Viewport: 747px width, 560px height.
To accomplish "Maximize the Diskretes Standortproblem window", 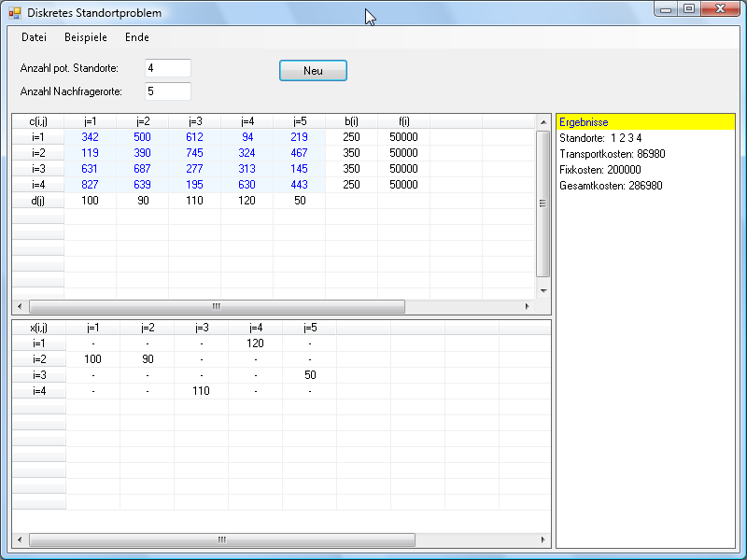I will coord(689,9).
